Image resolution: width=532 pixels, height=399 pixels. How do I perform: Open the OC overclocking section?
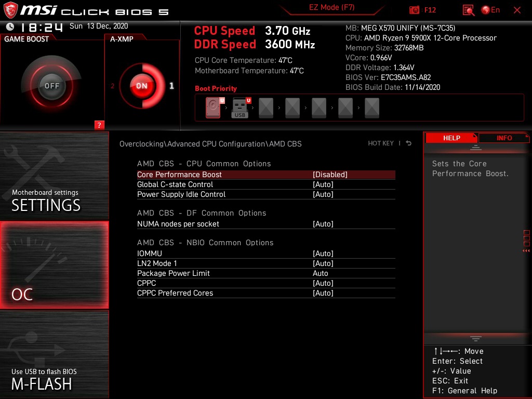click(x=54, y=265)
